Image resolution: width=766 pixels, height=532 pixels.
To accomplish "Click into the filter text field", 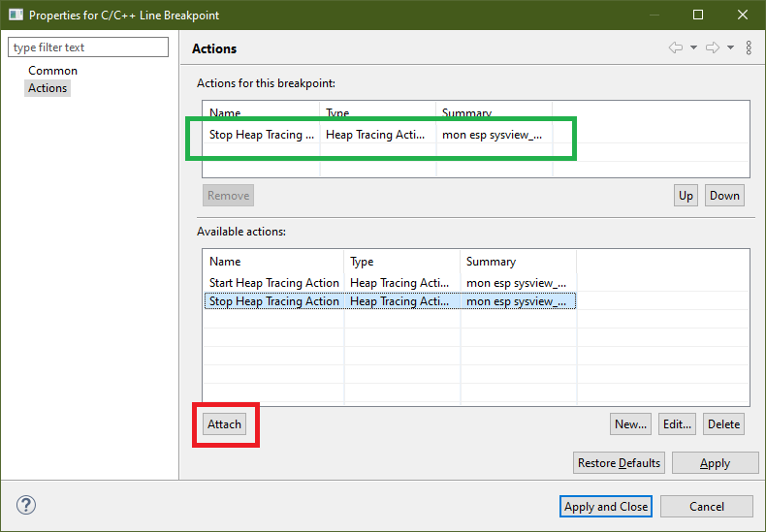I will point(88,47).
